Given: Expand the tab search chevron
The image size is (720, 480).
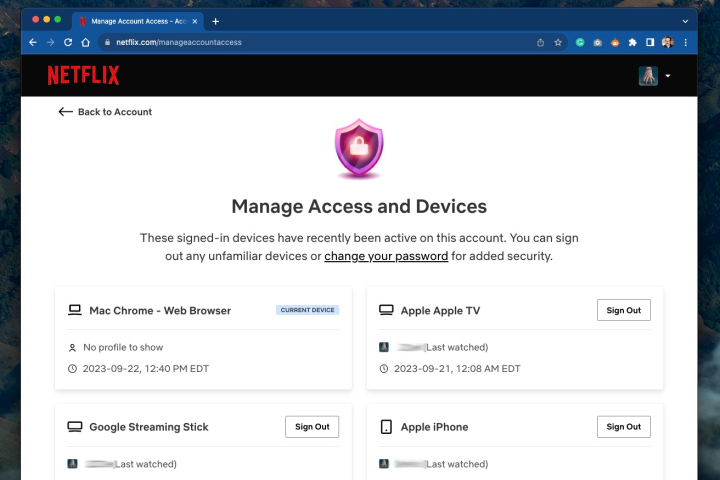Looking at the screenshot, I should point(685,21).
